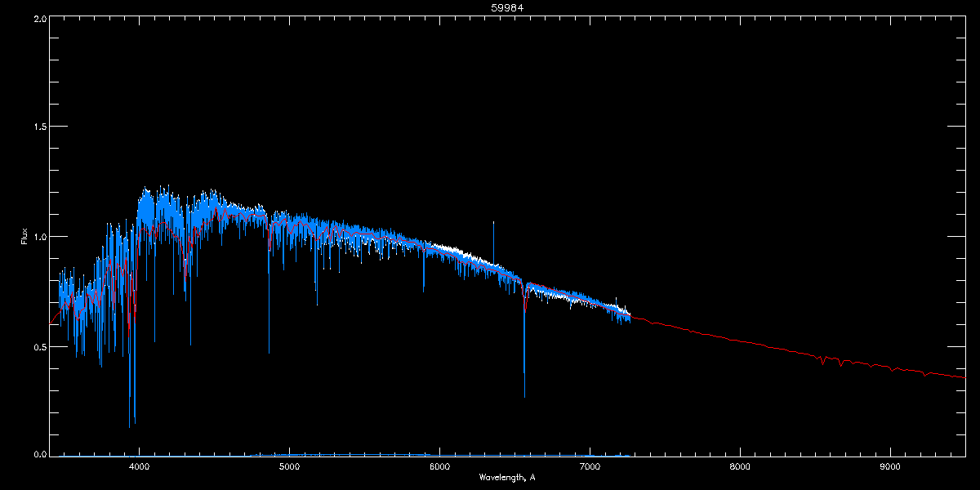Image resolution: width=980 pixels, height=490 pixels.
Task: Click the 5000 wavelength tick label
Action: pyautogui.click(x=289, y=467)
